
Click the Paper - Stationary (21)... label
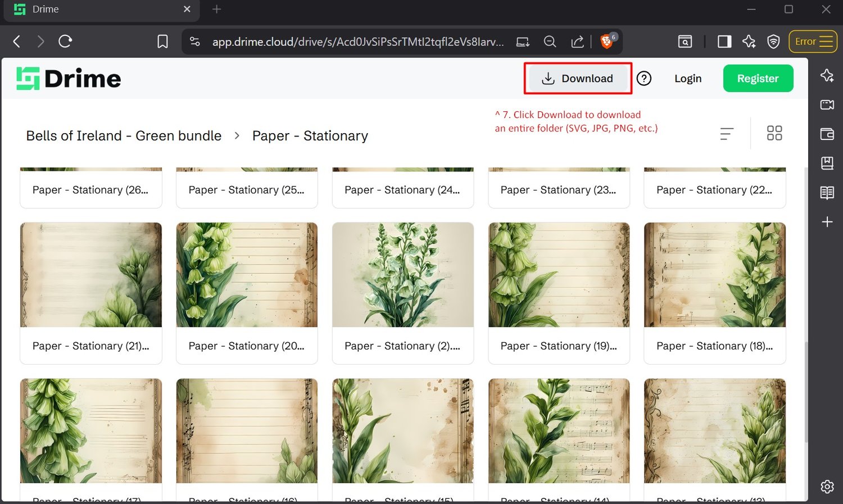(91, 346)
